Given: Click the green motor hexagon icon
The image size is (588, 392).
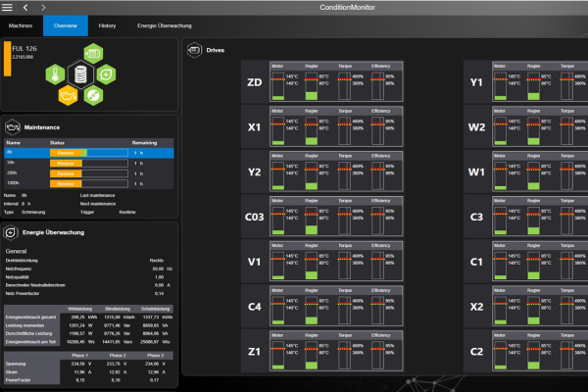Looking at the screenshot, I should pyautogui.click(x=93, y=53).
